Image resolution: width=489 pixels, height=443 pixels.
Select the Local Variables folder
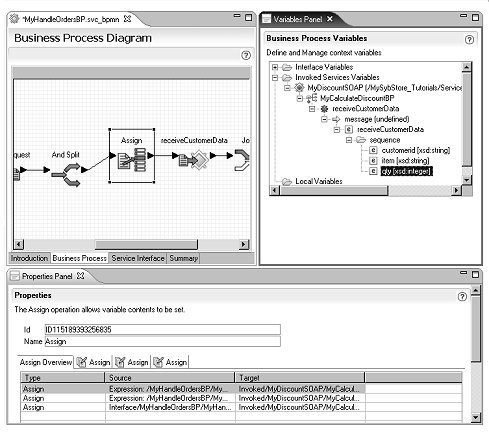(x=319, y=181)
